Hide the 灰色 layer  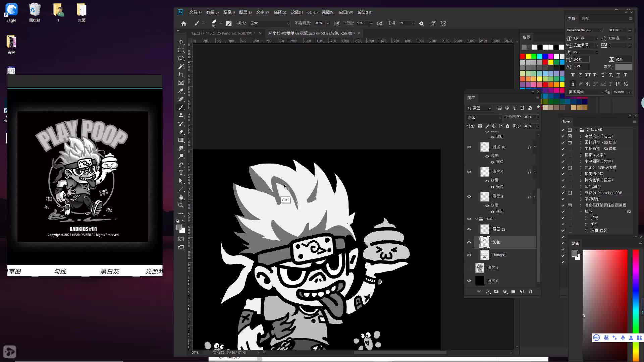[469, 242]
